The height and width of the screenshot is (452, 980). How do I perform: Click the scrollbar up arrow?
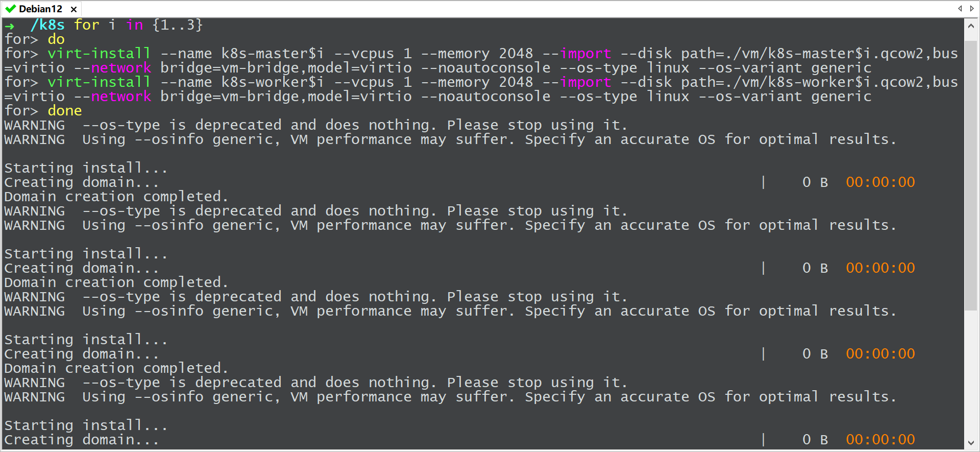pos(971,26)
